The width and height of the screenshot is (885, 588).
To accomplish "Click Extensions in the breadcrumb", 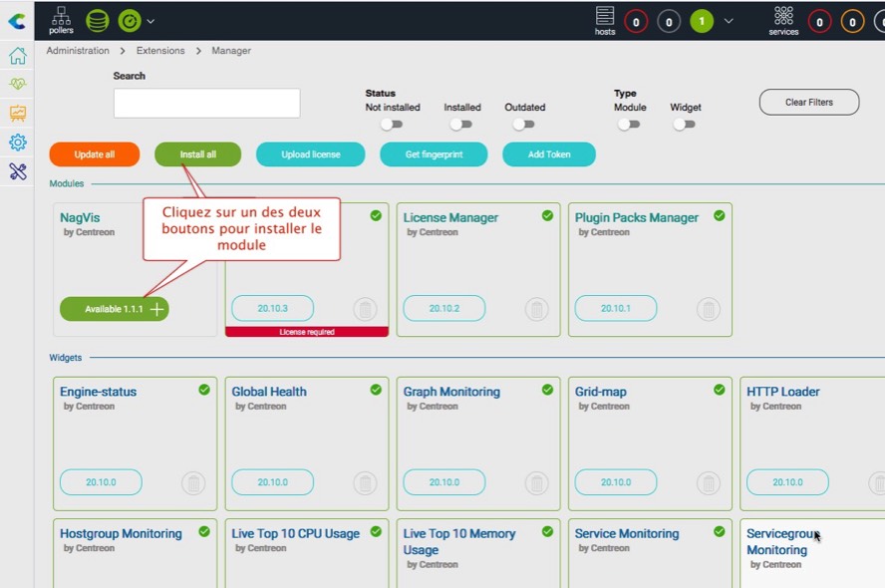I will pos(160,51).
